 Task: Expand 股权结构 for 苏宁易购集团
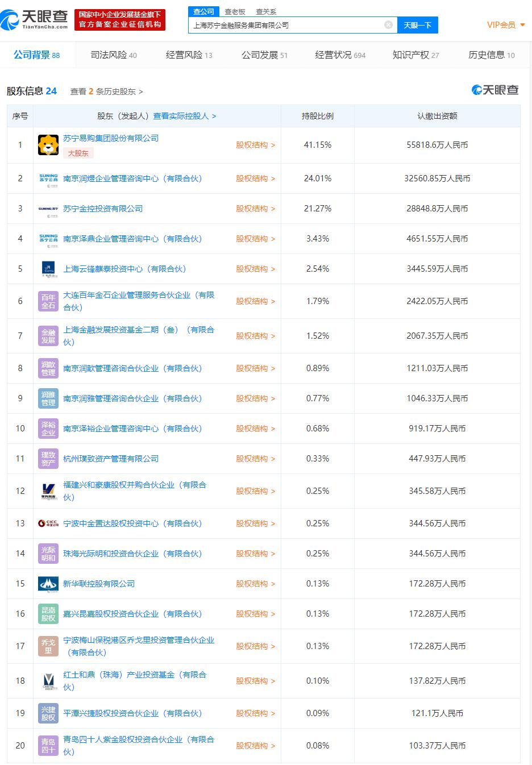(255, 145)
